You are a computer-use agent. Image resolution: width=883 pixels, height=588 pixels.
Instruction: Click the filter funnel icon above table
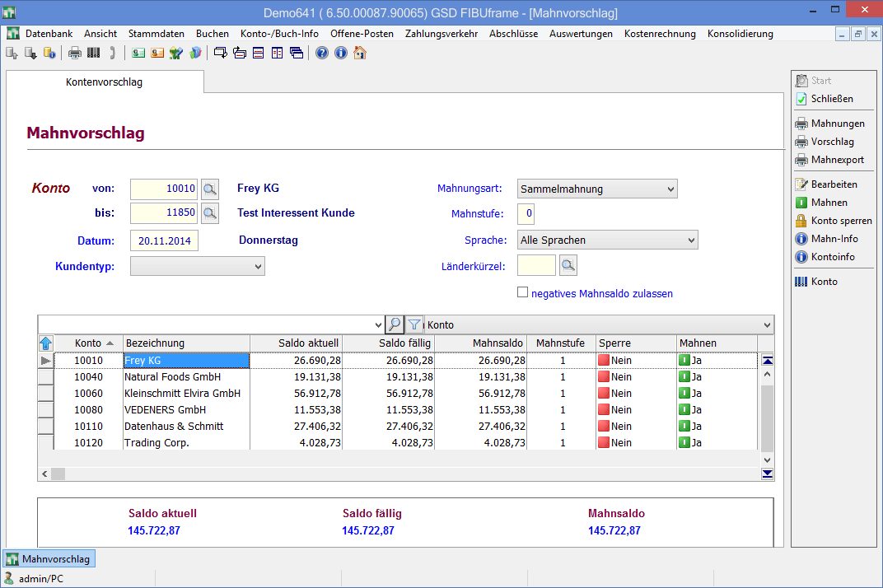pos(414,324)
